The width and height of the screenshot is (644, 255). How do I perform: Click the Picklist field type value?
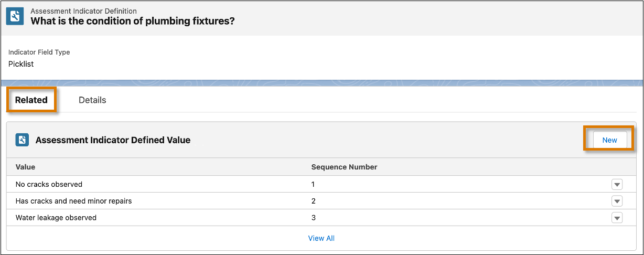21,63
